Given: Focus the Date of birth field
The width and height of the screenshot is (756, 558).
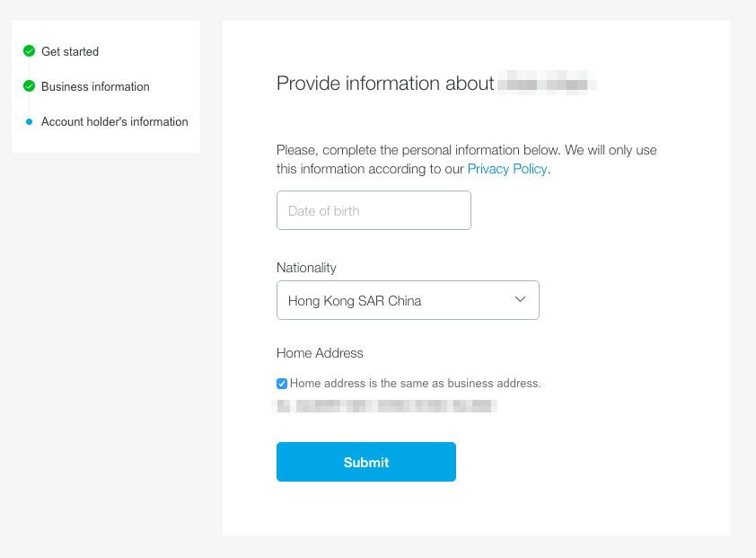Looking at the screenshot, I should (x=374, y=210).
